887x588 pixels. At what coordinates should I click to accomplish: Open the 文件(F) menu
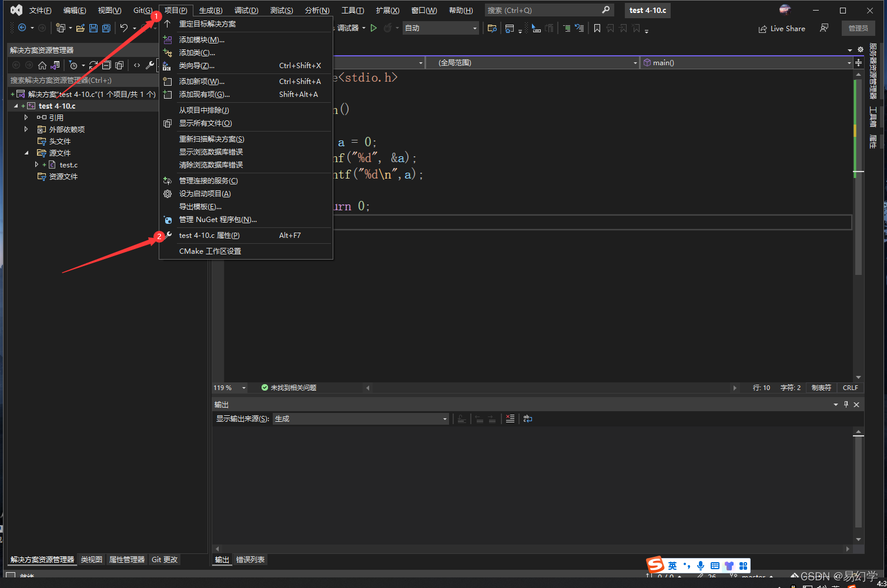pyautogui.click(x=40, y=11)
